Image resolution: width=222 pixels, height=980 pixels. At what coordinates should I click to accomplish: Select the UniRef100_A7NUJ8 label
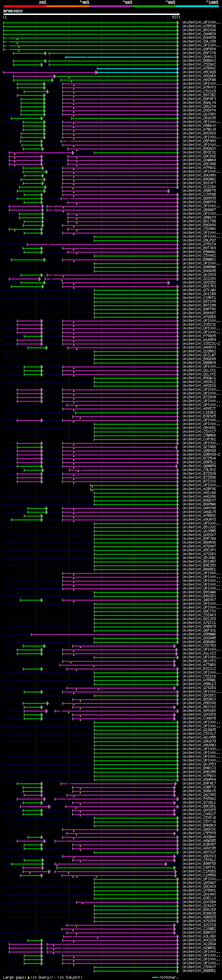[x=199, y=129]
